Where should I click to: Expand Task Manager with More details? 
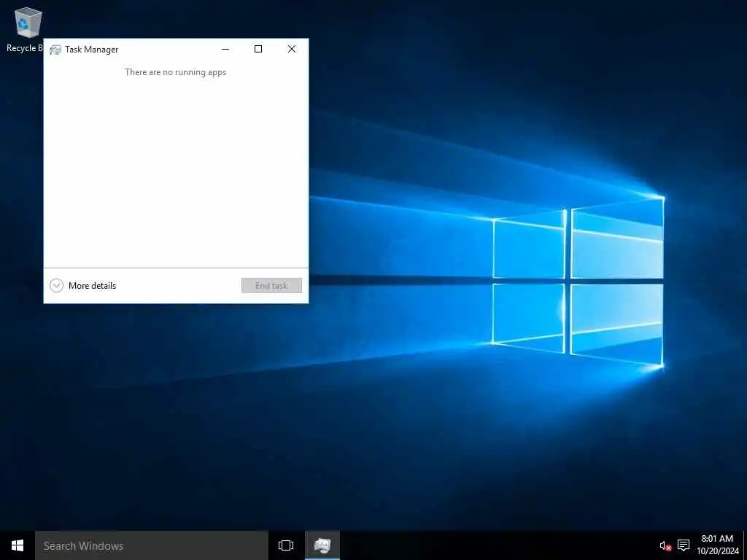click(83, 286)
